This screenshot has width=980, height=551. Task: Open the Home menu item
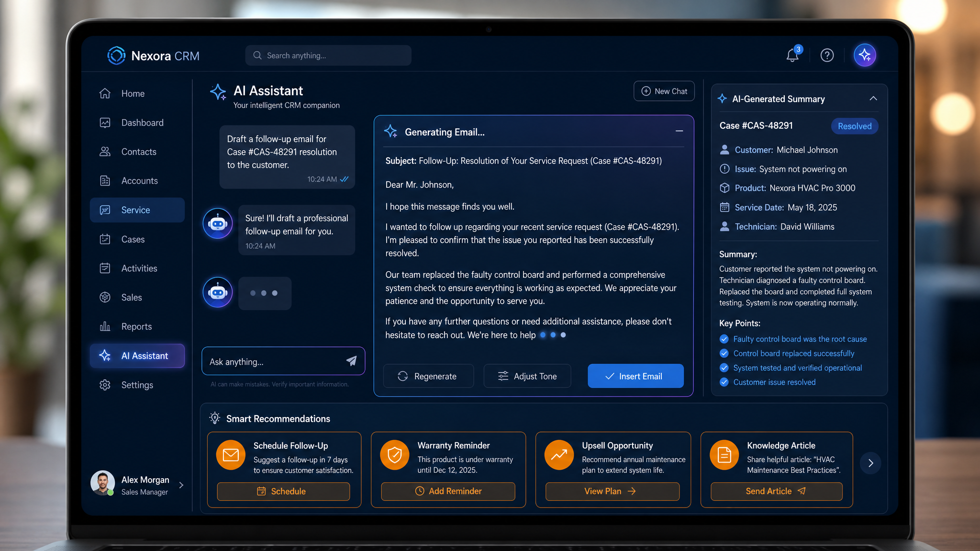[137, 93]
